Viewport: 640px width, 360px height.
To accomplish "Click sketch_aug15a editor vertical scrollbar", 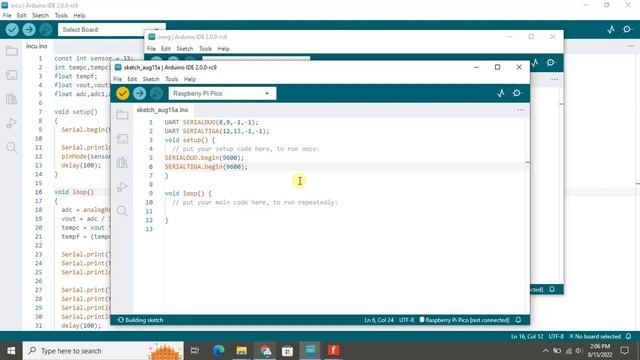I will pyautogui.click(x=527, y=216).
